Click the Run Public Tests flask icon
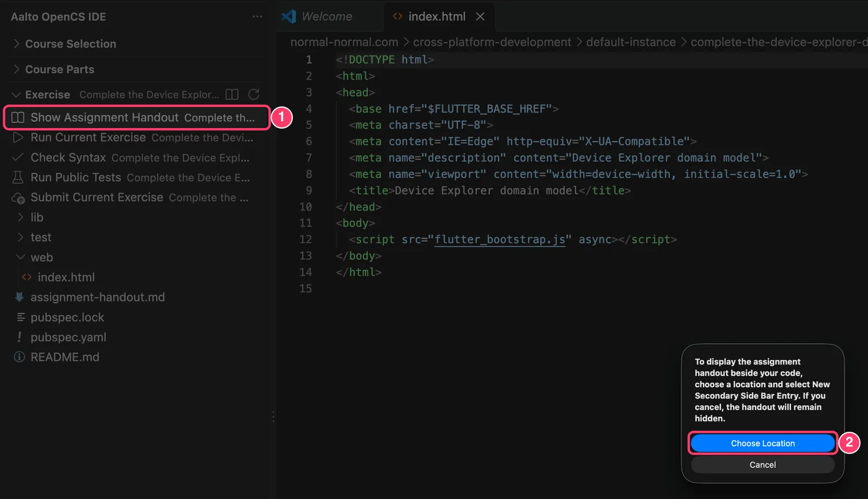 [18, 177]
